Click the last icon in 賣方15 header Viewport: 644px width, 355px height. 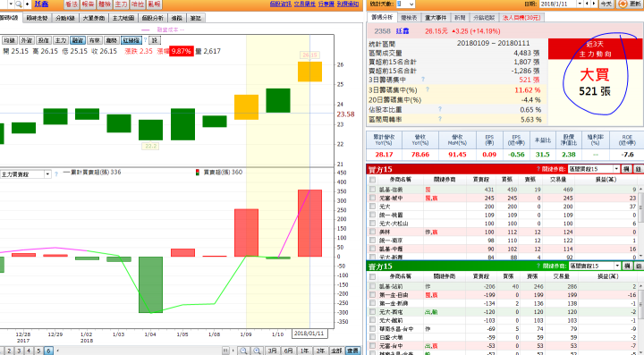(x=639, y=266)
